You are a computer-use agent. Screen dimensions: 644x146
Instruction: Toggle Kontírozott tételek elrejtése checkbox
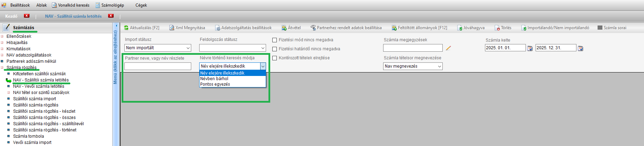tap(275, 58)
